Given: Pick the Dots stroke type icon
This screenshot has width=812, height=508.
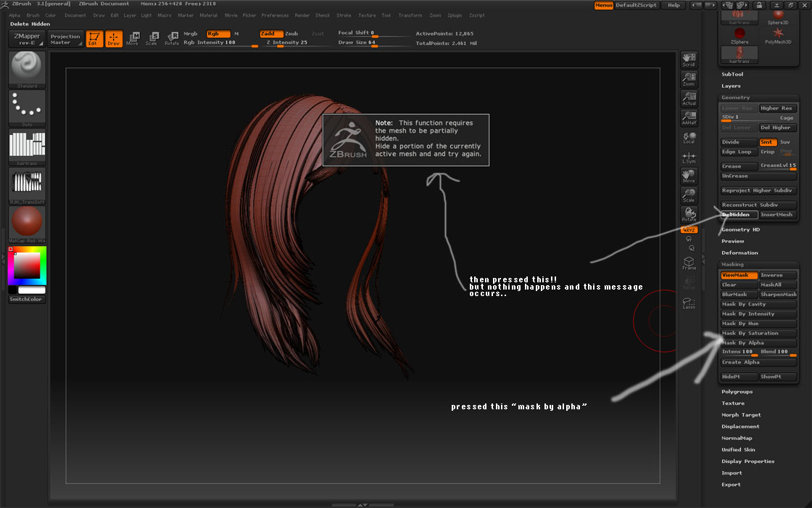Looking at the screenshot, I should (x=27, y=107).
